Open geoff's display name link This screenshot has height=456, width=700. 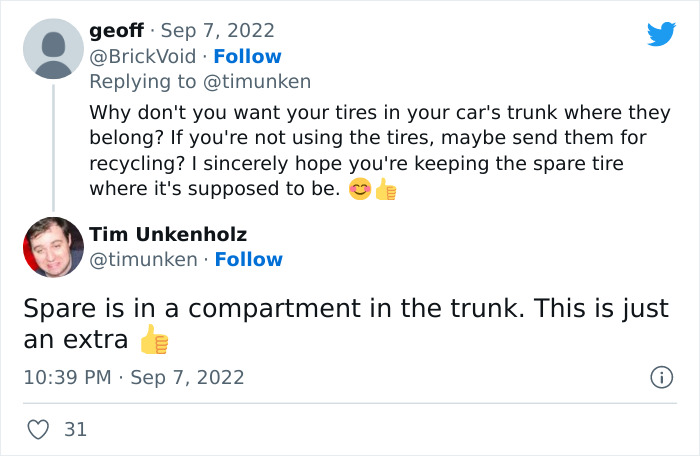[x=116, y=31]
